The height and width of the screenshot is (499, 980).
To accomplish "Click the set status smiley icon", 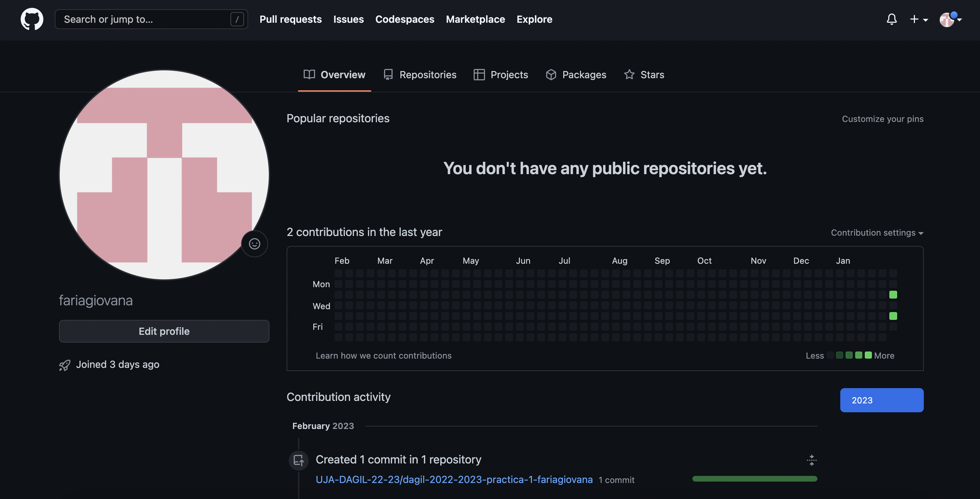I will point(255,243).
